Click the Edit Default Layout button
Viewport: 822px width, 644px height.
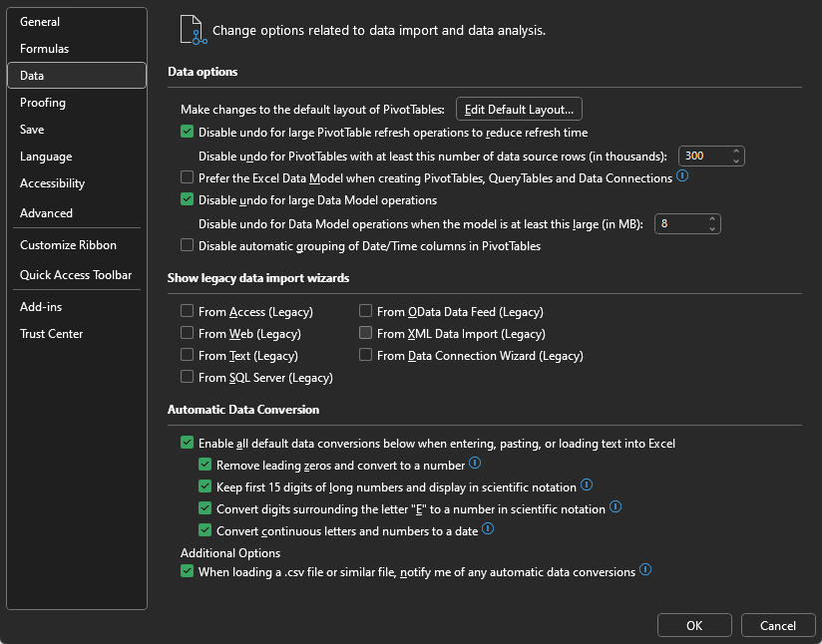519,110
